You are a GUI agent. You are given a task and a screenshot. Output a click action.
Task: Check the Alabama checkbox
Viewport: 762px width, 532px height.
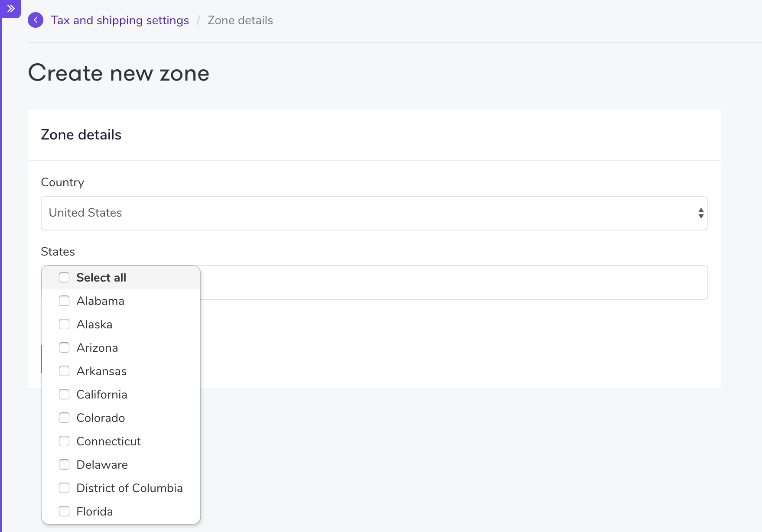(64, 301)
